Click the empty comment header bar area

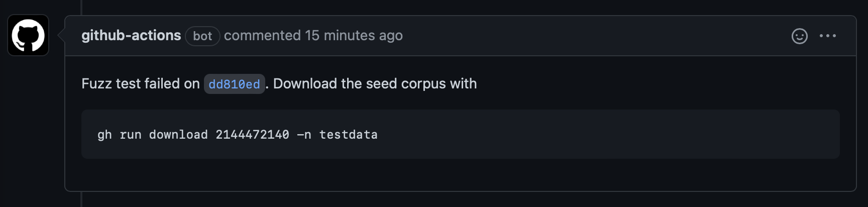coord(593,36)
